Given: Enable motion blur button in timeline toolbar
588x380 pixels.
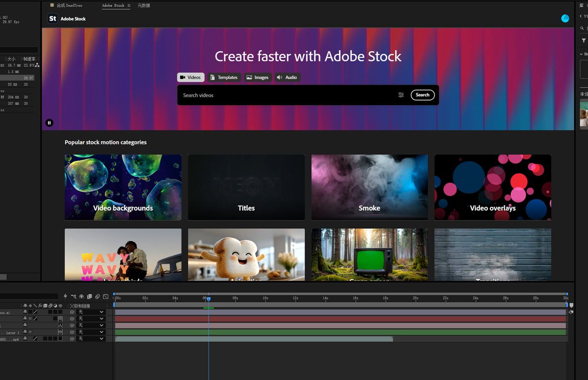Looking at the screenshot, I should 98,296.
